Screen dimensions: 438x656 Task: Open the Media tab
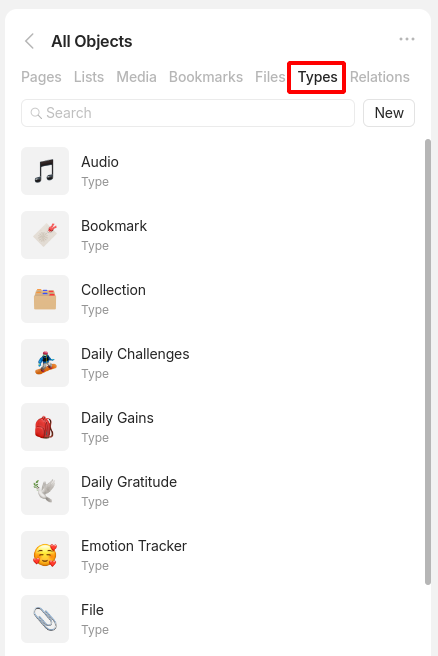click(136, 77)
